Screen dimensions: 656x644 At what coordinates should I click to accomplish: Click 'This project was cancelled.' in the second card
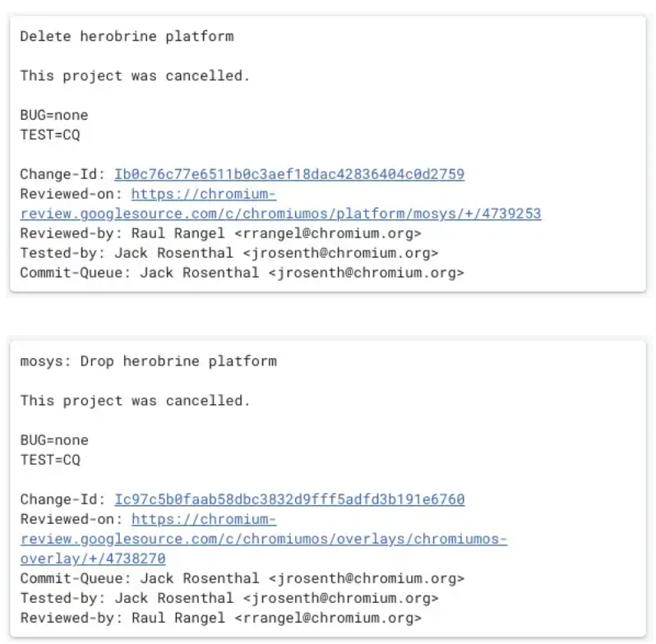tap(135, 401)
